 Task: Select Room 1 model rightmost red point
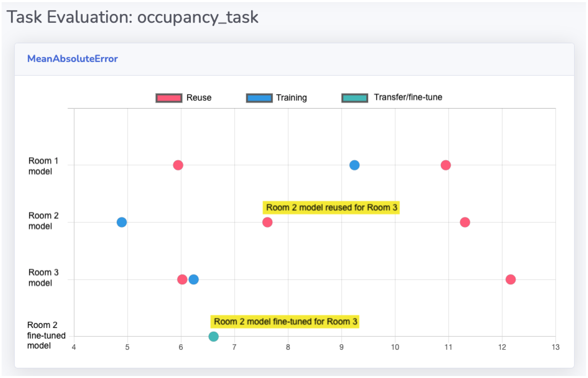445,165
